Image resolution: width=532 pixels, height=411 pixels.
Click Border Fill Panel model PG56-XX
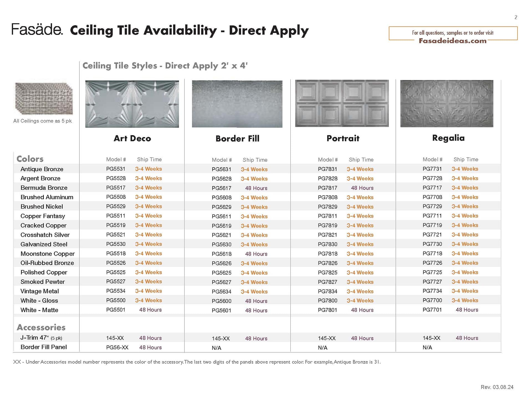(x=117, y=347)
